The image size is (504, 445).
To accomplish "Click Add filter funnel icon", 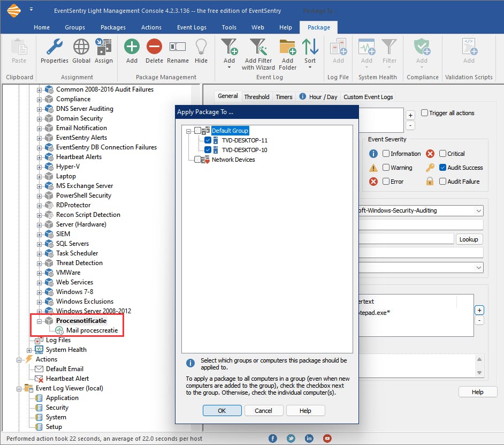I will pos(229,47).
